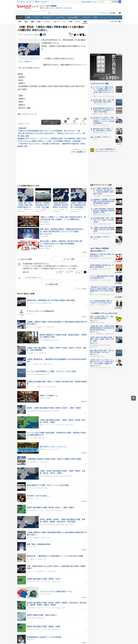Open the 37 comments bubble icon under headline
138x644 pixels.
coord(31,35)
